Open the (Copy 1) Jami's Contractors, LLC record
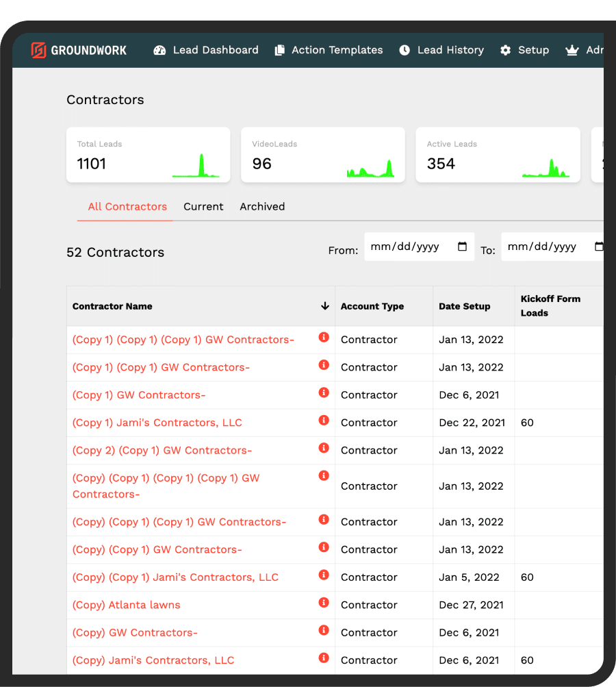Screen dimensions: 616x687 [157, 423]
